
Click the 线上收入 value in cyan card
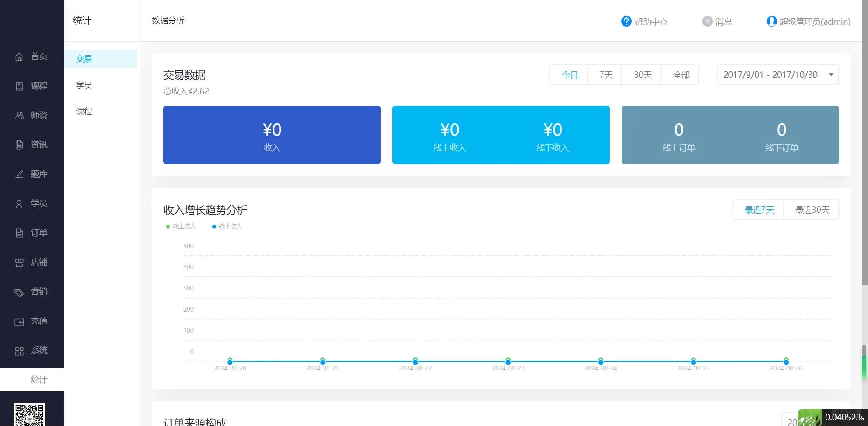click(x=450, y=130)
